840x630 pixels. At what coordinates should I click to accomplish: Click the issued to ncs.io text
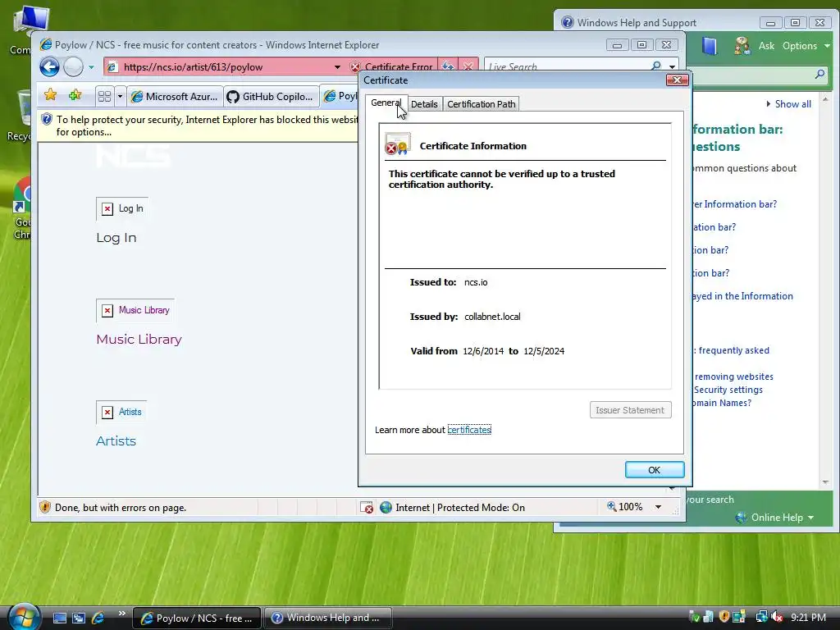[476, 282]
